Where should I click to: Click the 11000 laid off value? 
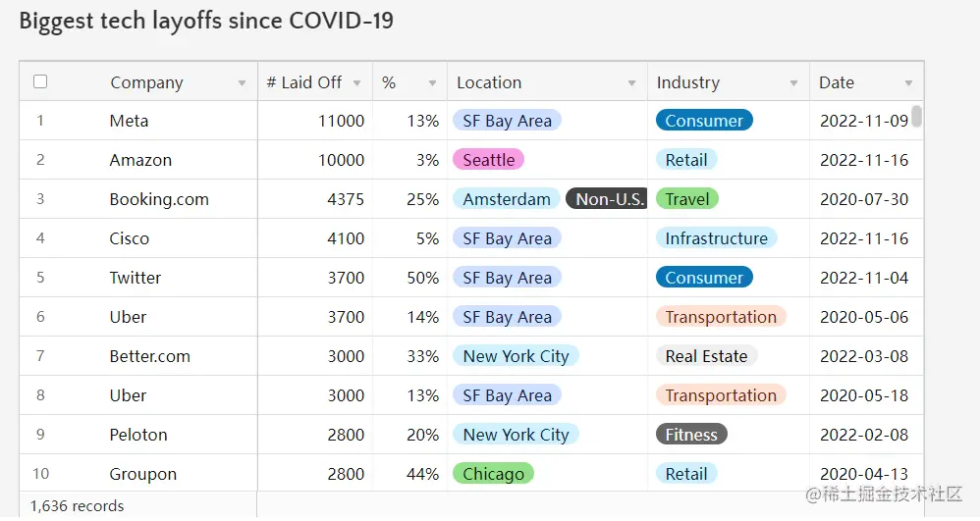(342, 121)
